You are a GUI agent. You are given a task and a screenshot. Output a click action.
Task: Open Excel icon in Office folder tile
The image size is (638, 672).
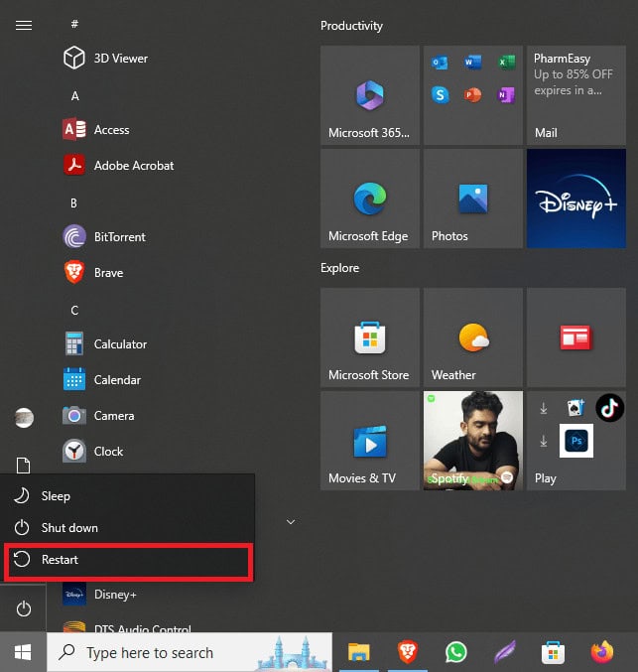tap(506, 63)
